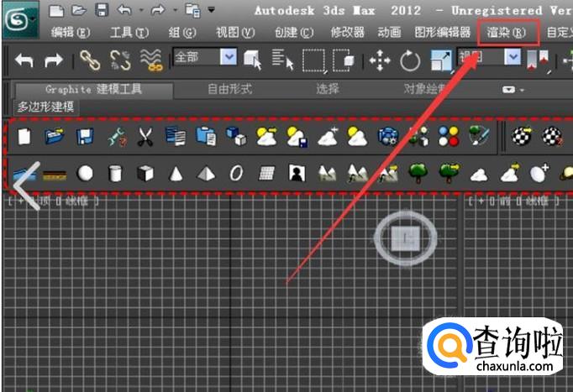Click the cone primitive icon
This screenshot has height=392, width=573.
pyautogui.click(x=176, y=173)
